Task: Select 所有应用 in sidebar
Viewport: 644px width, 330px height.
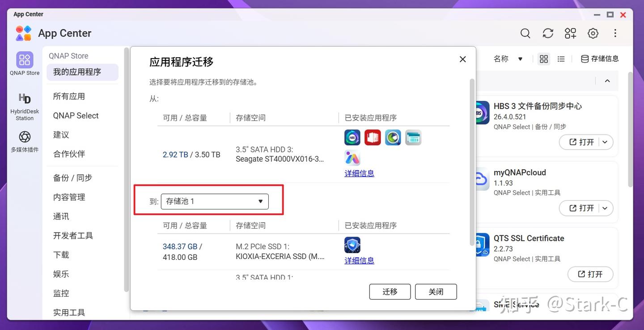Action: coord(69,96)
